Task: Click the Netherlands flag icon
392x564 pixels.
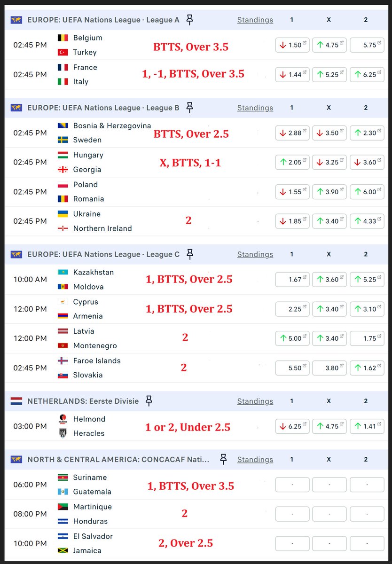Action: [x=16, y=401]
